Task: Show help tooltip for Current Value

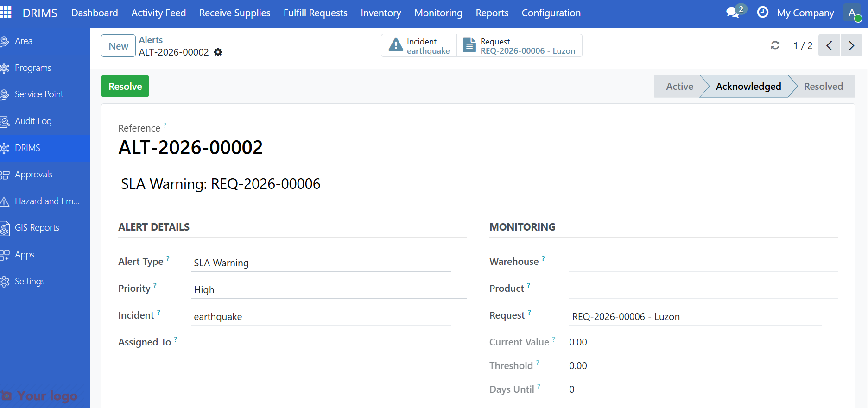Action: 554,339
